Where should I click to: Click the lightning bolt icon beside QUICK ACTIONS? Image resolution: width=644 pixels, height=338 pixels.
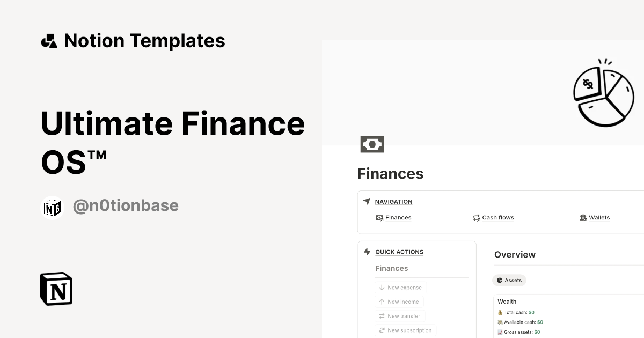pos(367,252)
